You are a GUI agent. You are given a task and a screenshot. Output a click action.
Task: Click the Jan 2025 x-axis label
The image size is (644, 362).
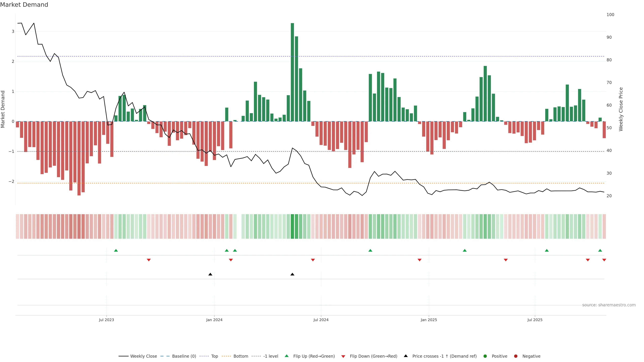coord(429,320)
